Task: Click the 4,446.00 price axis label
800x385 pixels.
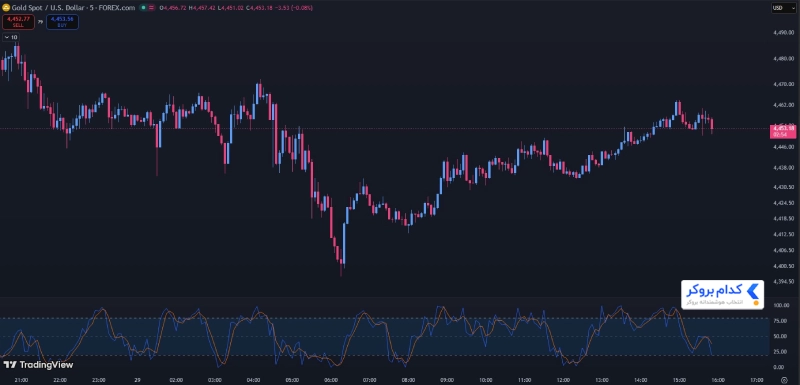Action: tap(783, 146)
